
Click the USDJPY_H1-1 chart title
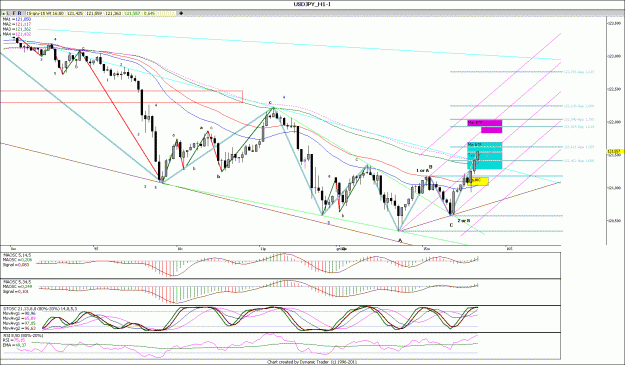(312, 4)
